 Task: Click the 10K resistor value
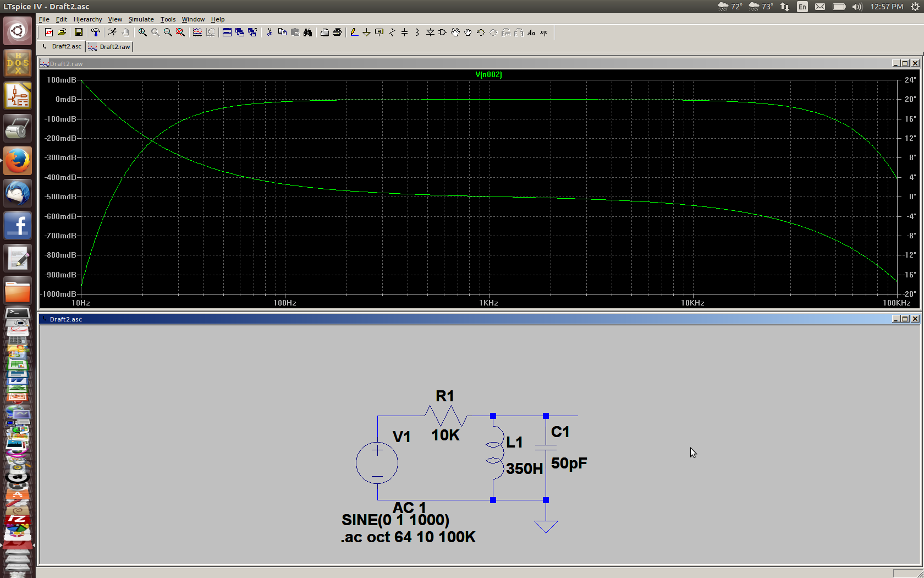coord(445,435)
